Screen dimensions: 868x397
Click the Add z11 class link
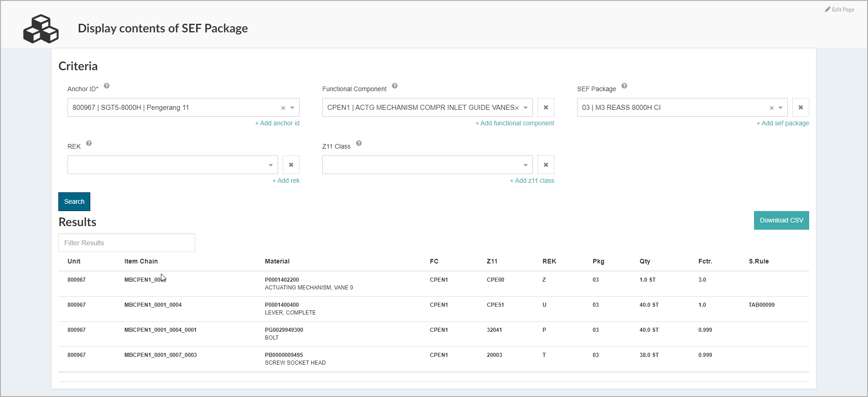click(x=532, y=180)
